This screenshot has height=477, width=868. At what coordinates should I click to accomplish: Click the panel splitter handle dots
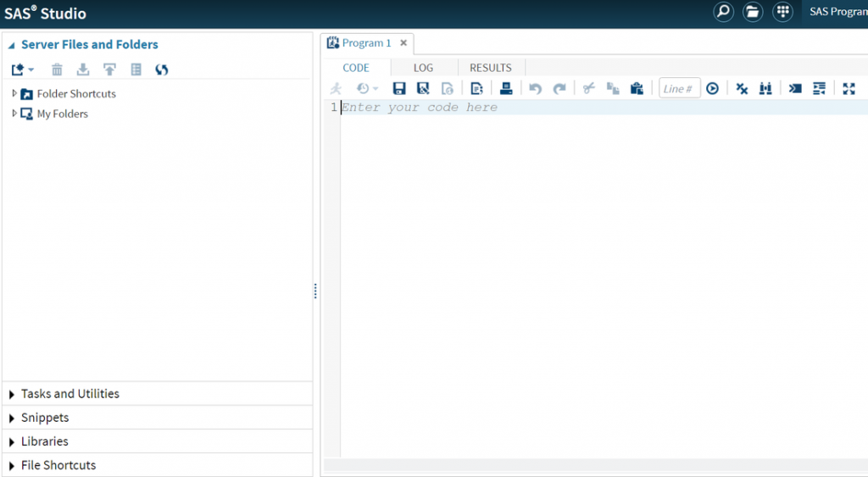[x=315, y=291]
